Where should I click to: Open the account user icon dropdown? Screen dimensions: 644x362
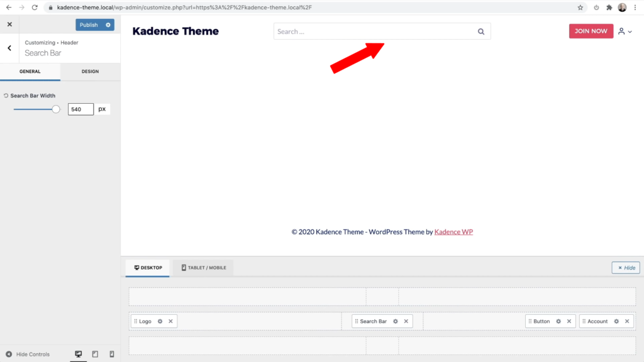(x=625, y=31)
